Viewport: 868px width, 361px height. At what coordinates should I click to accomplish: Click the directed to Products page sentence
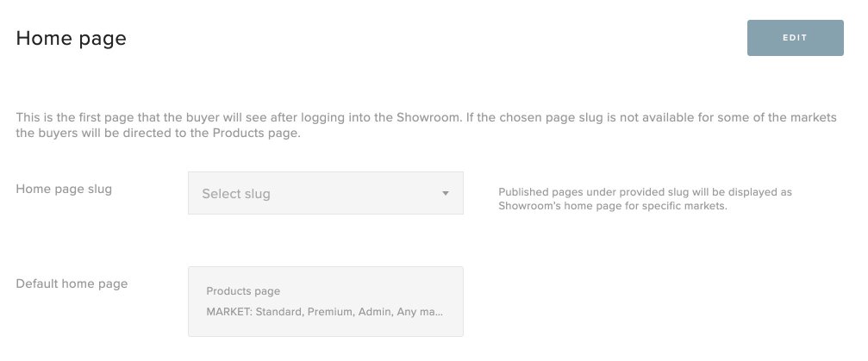[x=158, y=134]
